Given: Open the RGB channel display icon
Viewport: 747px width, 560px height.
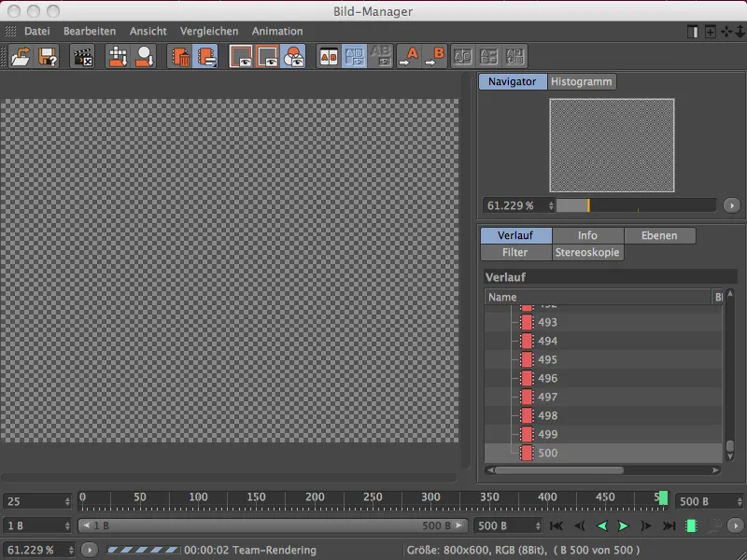Looking at the screenshot, I should tap(292, 56).
